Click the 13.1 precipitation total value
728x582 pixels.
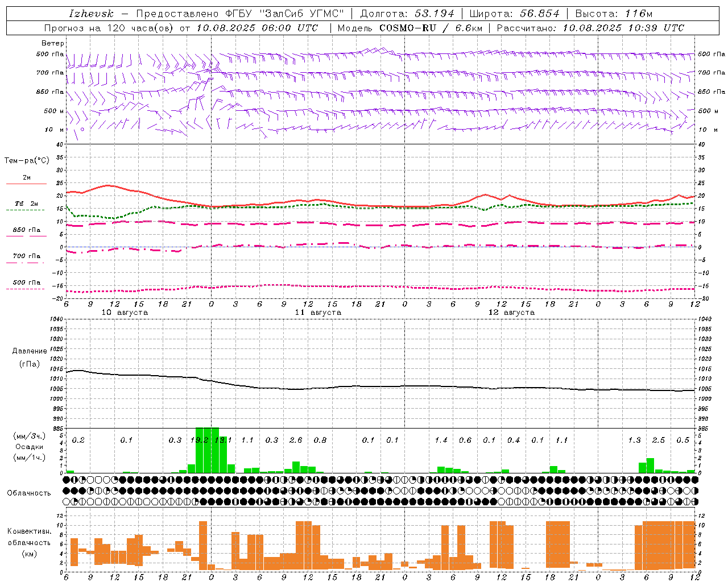222,440
